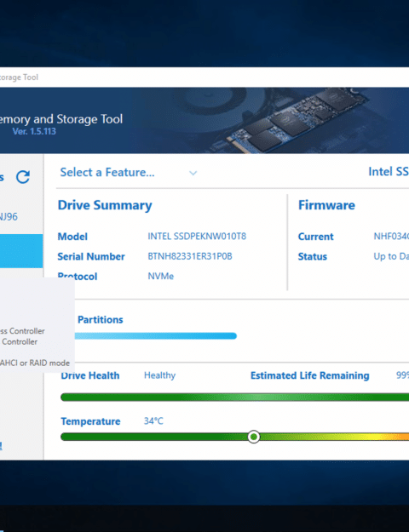
Task: Click the temperature slider handle
Action: click(253, 437)
